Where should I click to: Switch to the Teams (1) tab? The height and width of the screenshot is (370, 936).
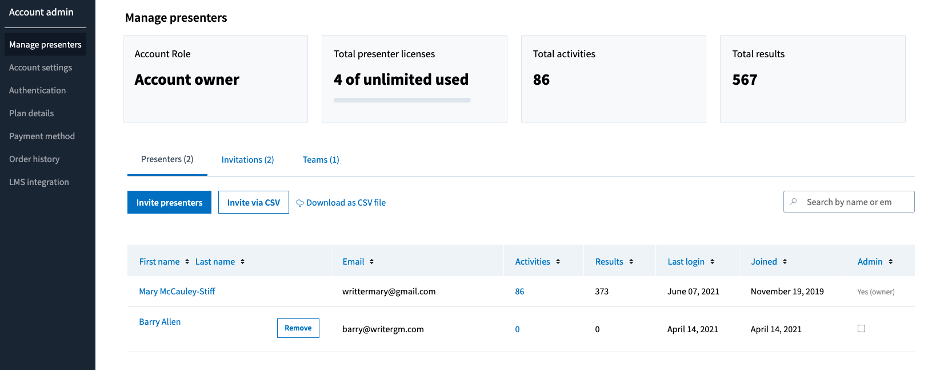321,159
